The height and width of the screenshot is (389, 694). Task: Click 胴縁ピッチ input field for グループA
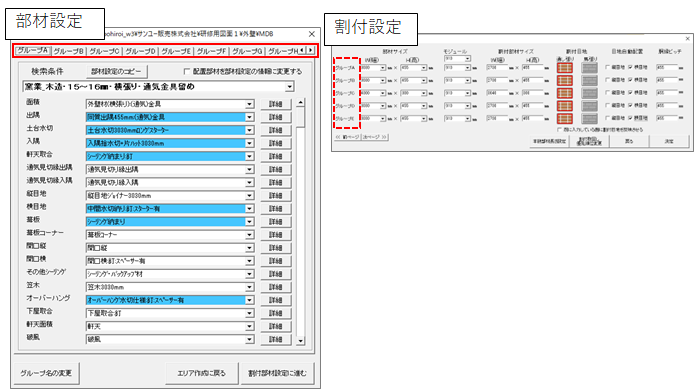(x=667, y=68)
